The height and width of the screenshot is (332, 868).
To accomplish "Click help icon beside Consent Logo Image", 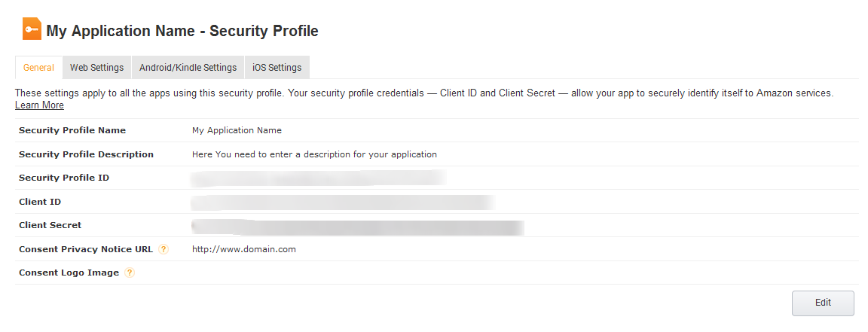I will click(130, 273).
